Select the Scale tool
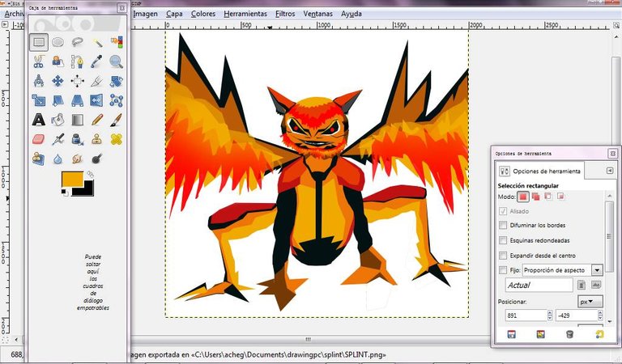622x364 pixels. click(39, 100)
